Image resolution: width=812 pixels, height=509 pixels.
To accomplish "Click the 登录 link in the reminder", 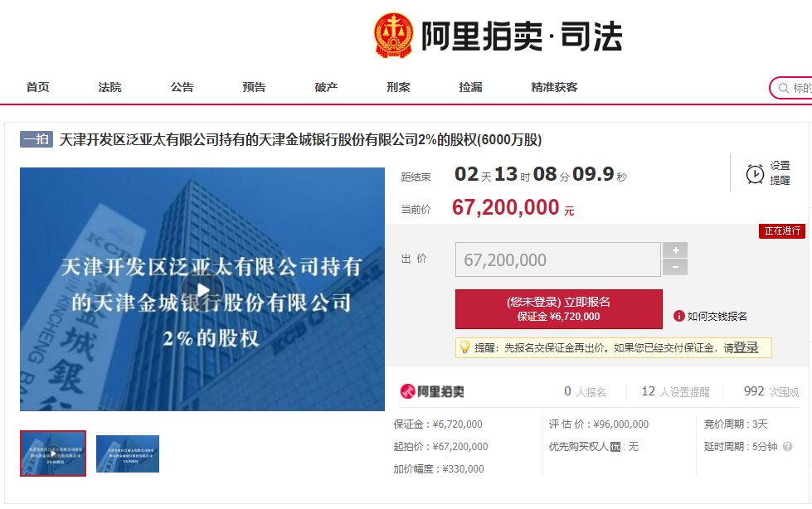I will pyautogui.click(x=746, y=347).
